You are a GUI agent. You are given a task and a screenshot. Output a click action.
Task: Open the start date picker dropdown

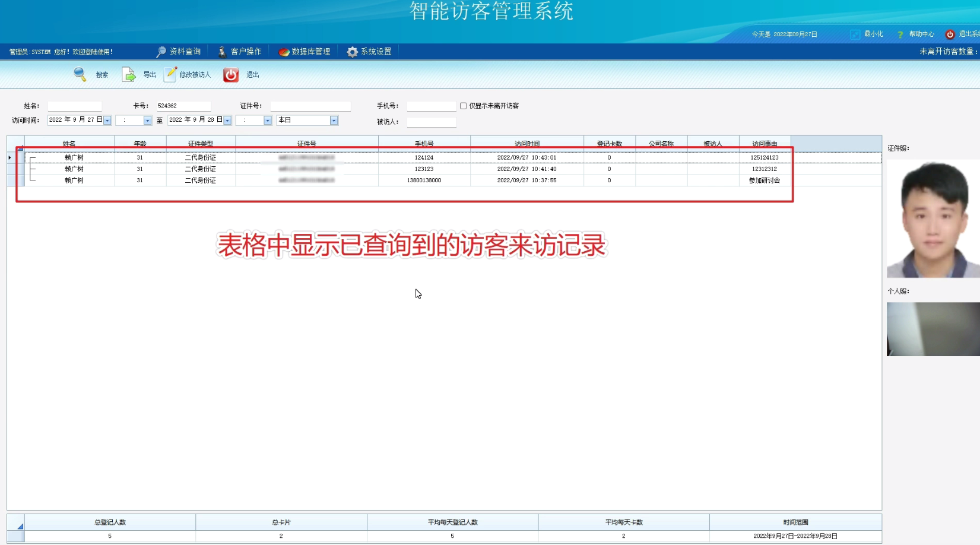[107, 121]
